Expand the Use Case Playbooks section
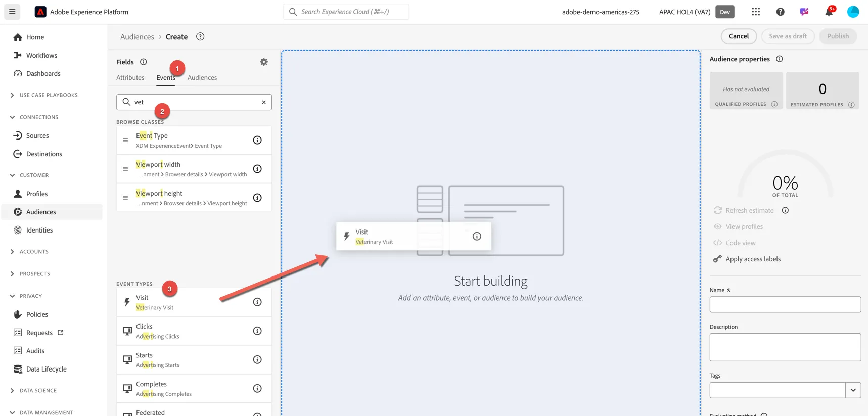This screenshot has width=868, height=416. [12, 95]
